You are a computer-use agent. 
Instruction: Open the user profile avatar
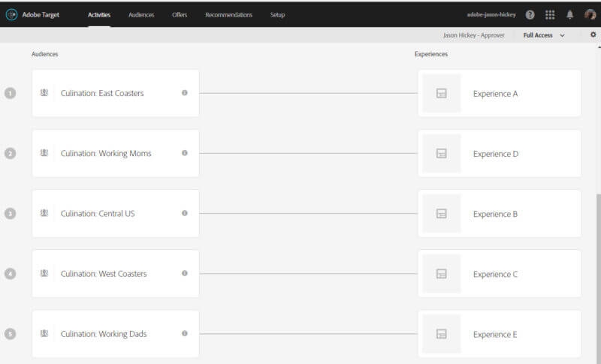(x=590, y=14)
